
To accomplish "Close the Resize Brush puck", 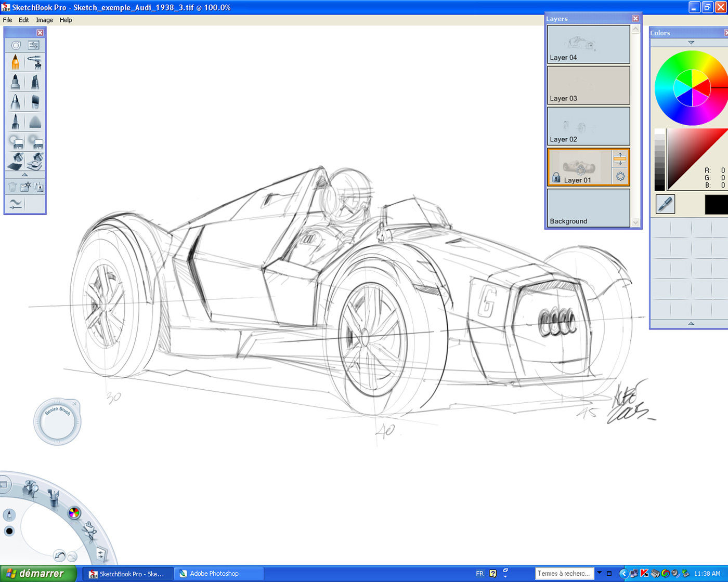I will (x=75, y=404).
